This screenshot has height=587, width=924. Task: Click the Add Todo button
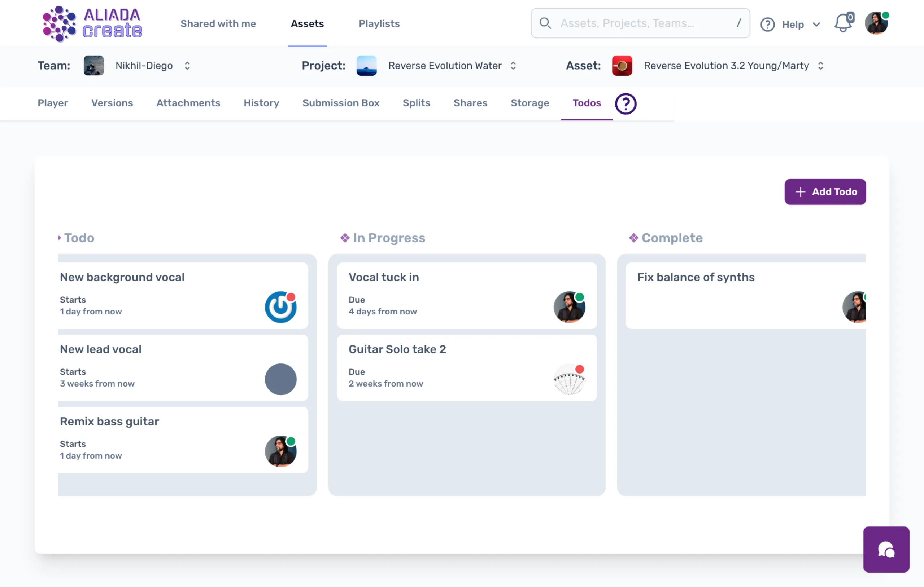pyautogui.click(x=825, y=192)
